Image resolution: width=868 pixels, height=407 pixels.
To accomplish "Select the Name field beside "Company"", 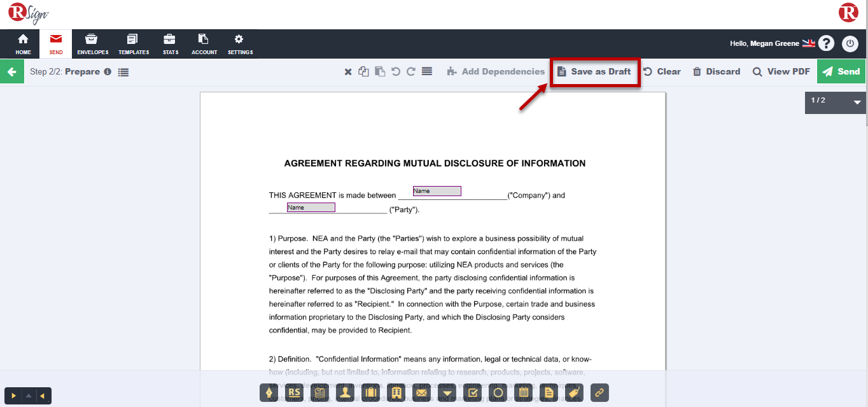I will pos(437,191).
